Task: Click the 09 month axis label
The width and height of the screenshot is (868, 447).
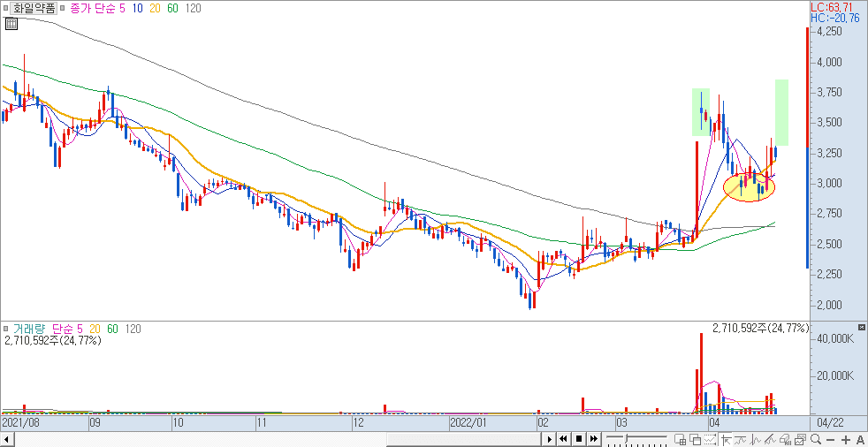Action: [x=95, y=423]
